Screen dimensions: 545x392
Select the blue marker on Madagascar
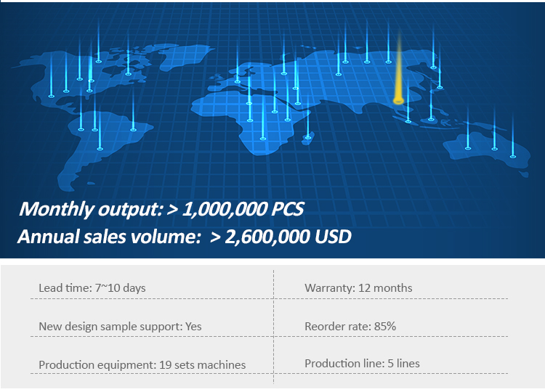pyautogui.click(x=308, y=136)
